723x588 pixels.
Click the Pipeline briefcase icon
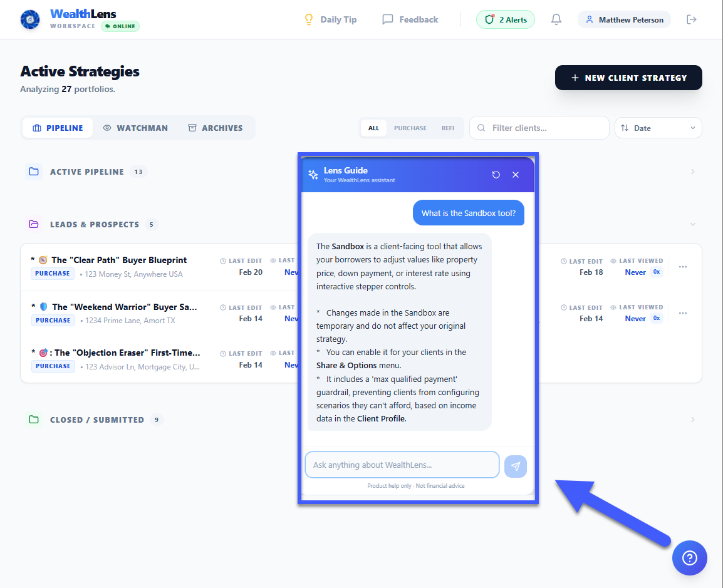[x=37, y=128]
